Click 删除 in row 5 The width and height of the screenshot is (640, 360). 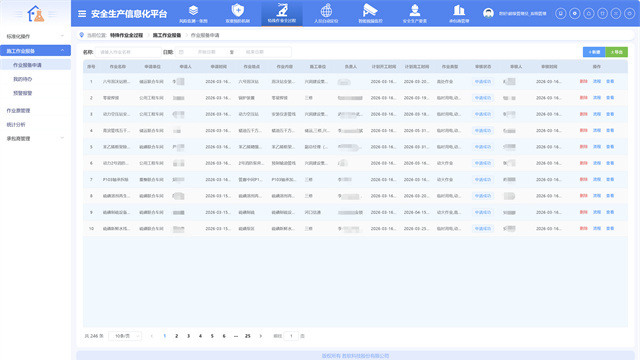point(583,147)
